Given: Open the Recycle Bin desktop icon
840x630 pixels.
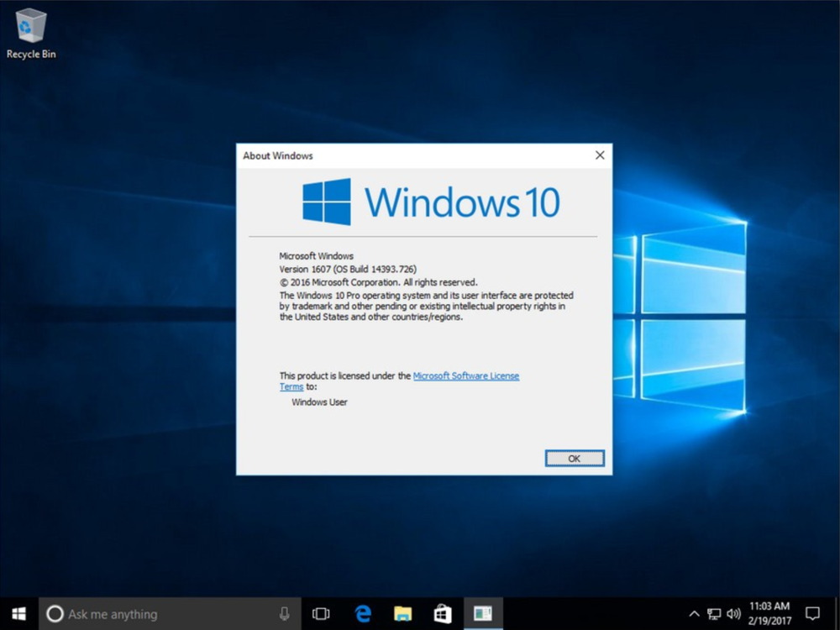Looking at the screenshot, I should coord(31,32).
